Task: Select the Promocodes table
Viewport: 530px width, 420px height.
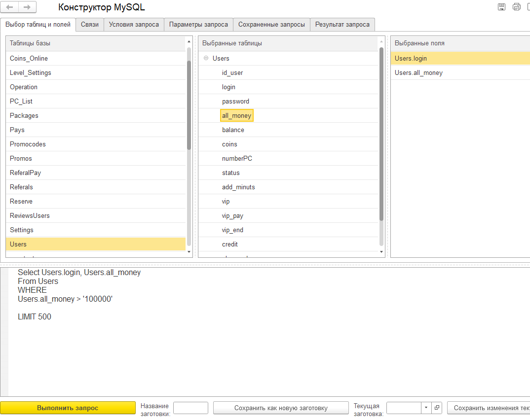Action: tap(96, 144)
